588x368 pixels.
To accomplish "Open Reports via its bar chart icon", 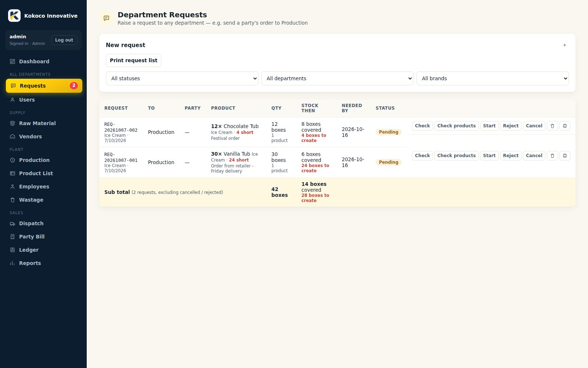I will click(x=12, y=263).
